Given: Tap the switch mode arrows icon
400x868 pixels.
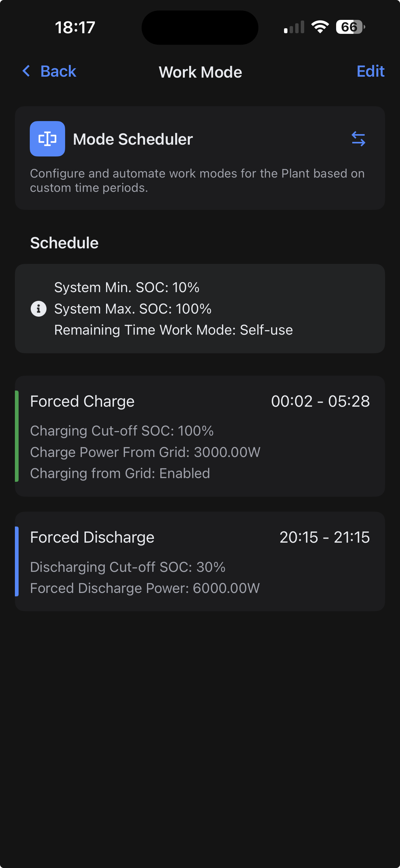Looking at the screenshot, I should [x=358, y=139].
